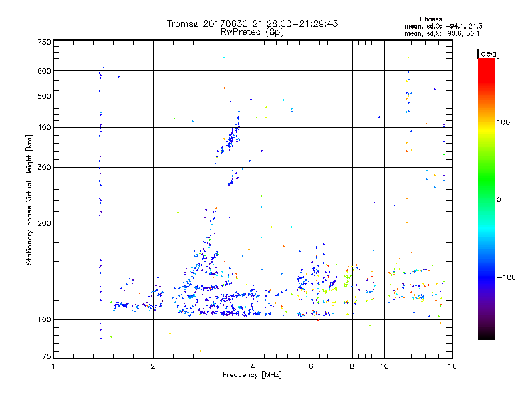Click the 'mean, sd,O: -94.1, 21.3' line
This screenshot has height=399, width=532.
[443, 26]
